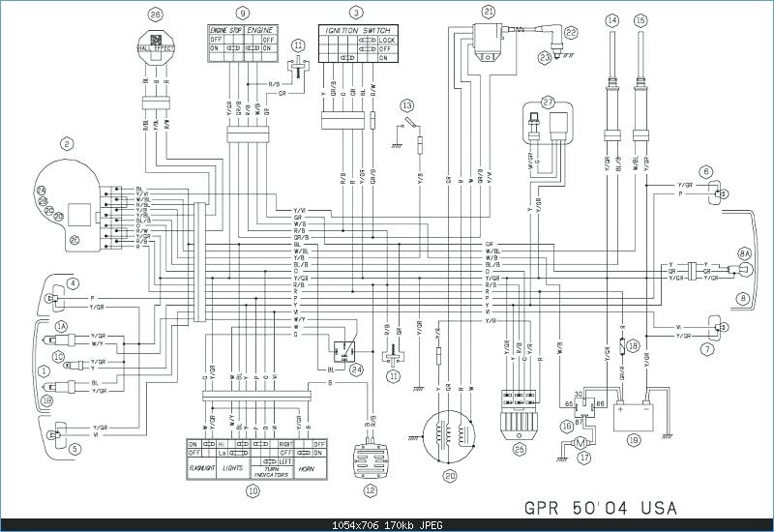
Task: Click callout number 6
Action: [706, 172]
